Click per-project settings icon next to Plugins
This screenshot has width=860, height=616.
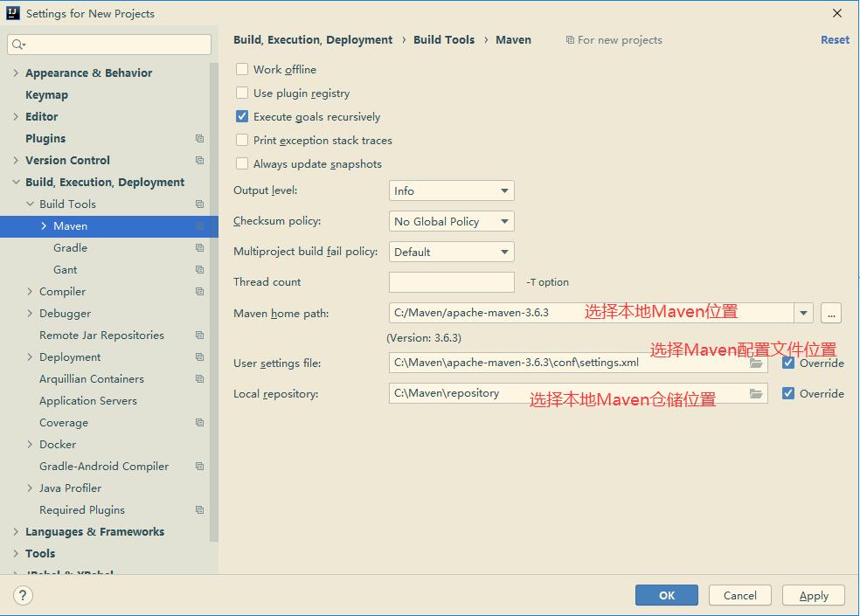point(199,138)
